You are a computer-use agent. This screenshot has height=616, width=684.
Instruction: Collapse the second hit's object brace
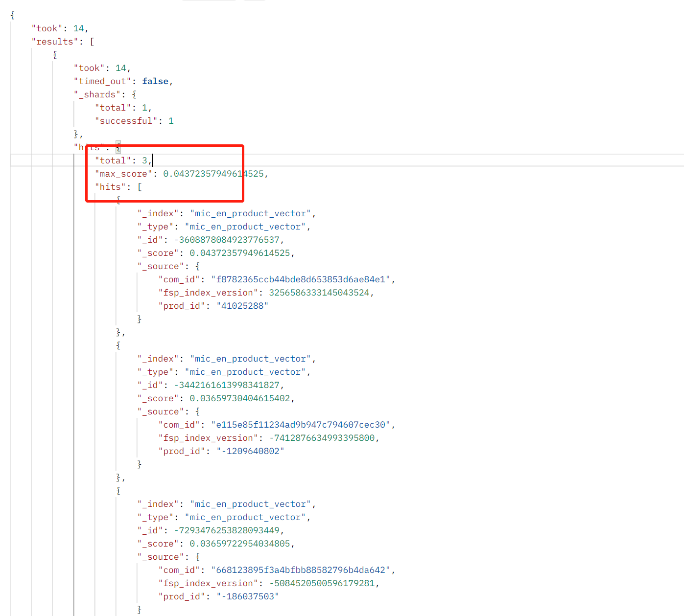coord(118,345)
